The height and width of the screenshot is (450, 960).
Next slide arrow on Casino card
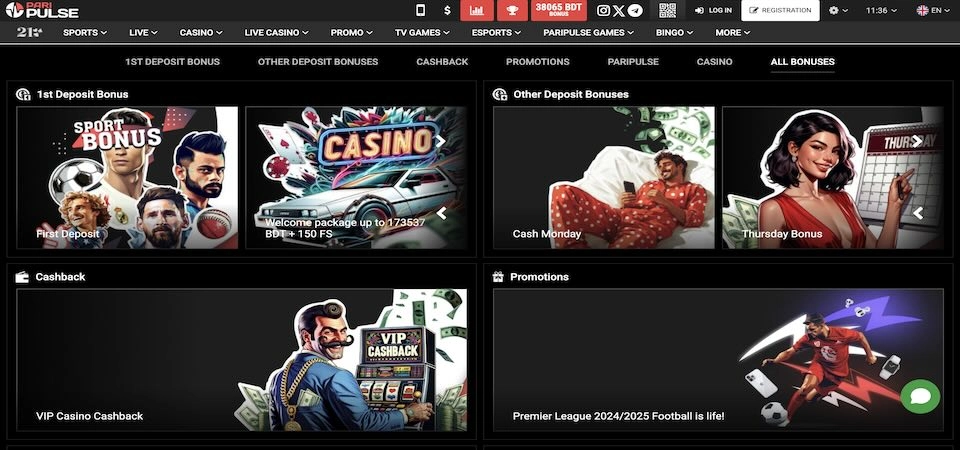(440, 141)
